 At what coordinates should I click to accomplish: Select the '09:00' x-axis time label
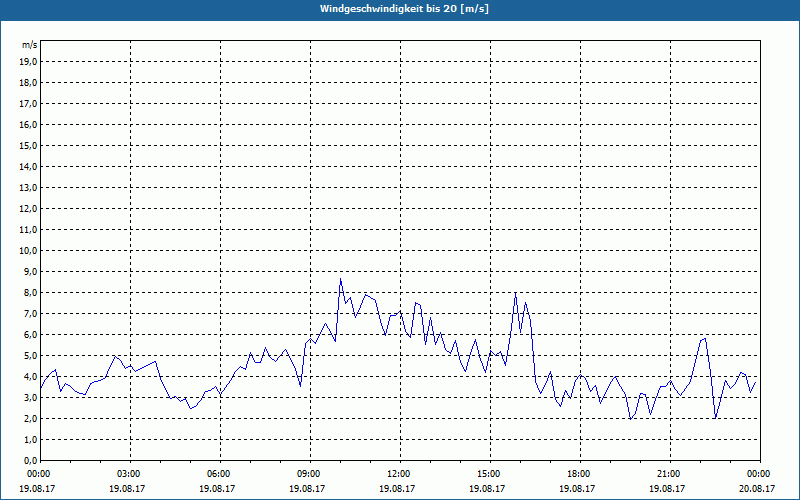(x=310, y=474)
